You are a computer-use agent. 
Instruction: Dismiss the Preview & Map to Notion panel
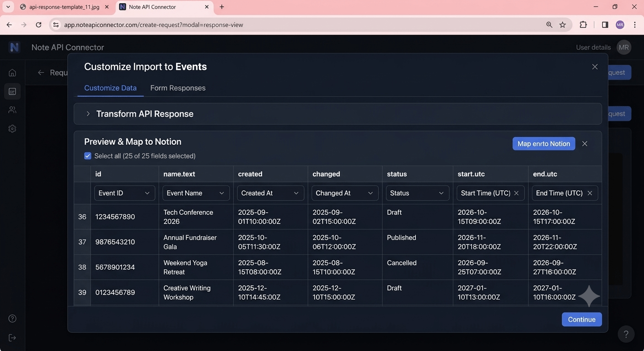click(585, 144)
